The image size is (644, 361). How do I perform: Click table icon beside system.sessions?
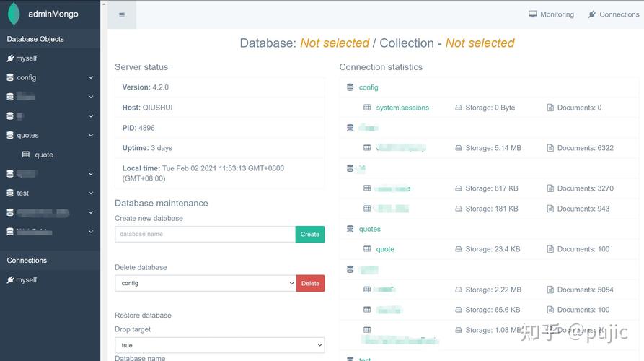(x=367, y=108)
